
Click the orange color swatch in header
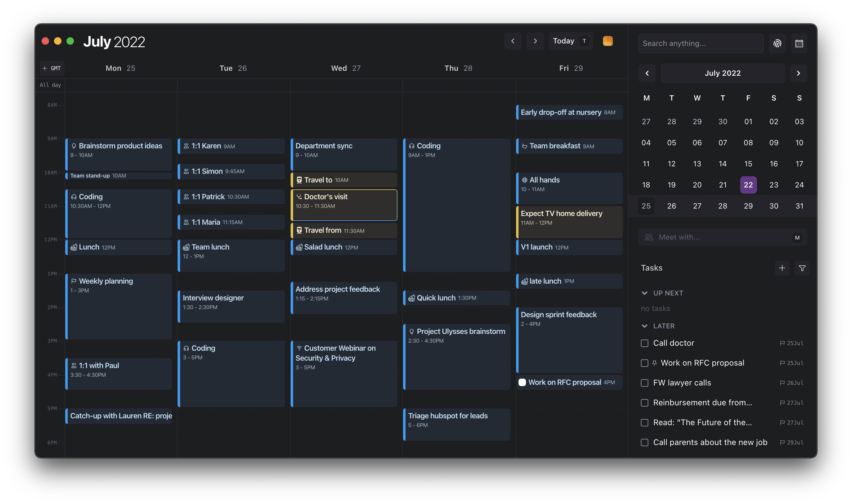click(x=607, y=41)
